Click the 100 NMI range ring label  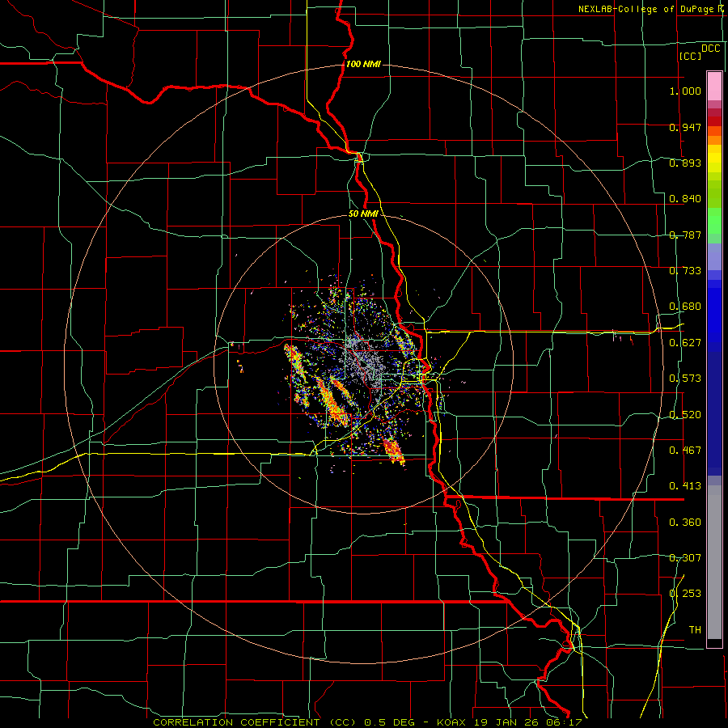[x=363, y=64]
